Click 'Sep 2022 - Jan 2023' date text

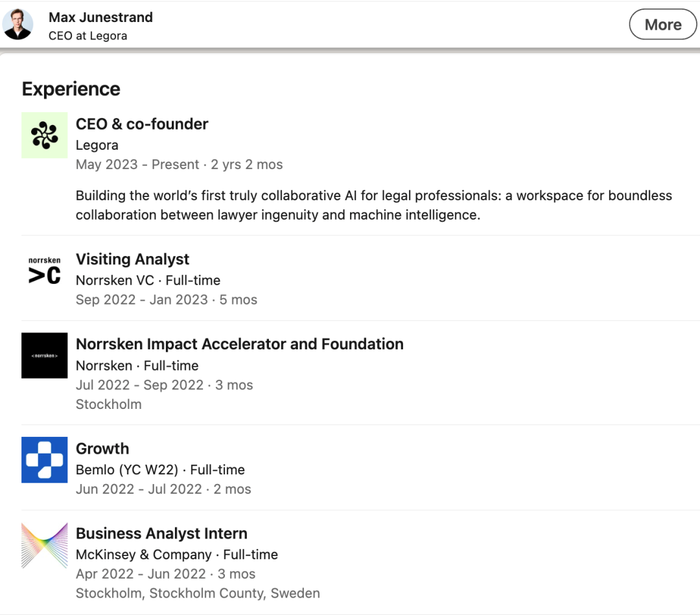[142, 300]
